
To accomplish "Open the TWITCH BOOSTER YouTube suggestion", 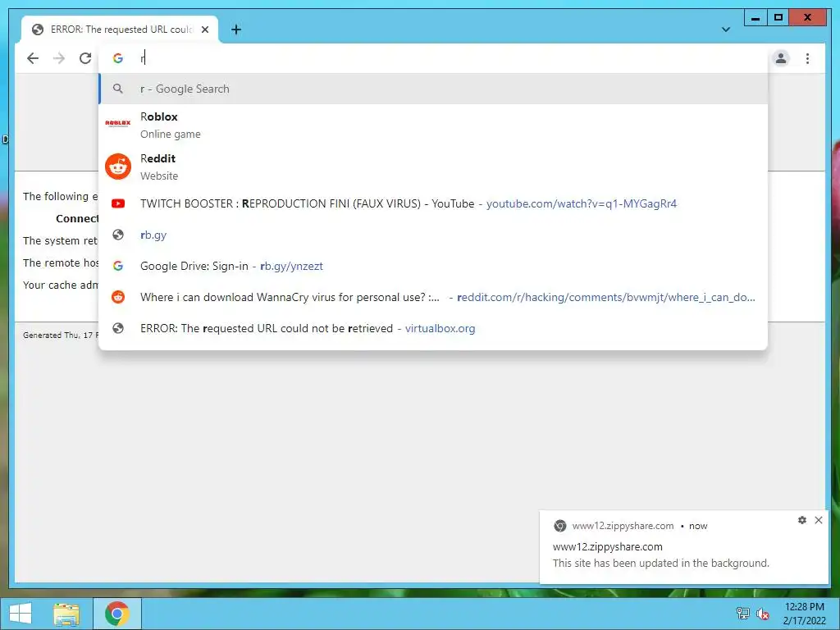I will [433, 203].
